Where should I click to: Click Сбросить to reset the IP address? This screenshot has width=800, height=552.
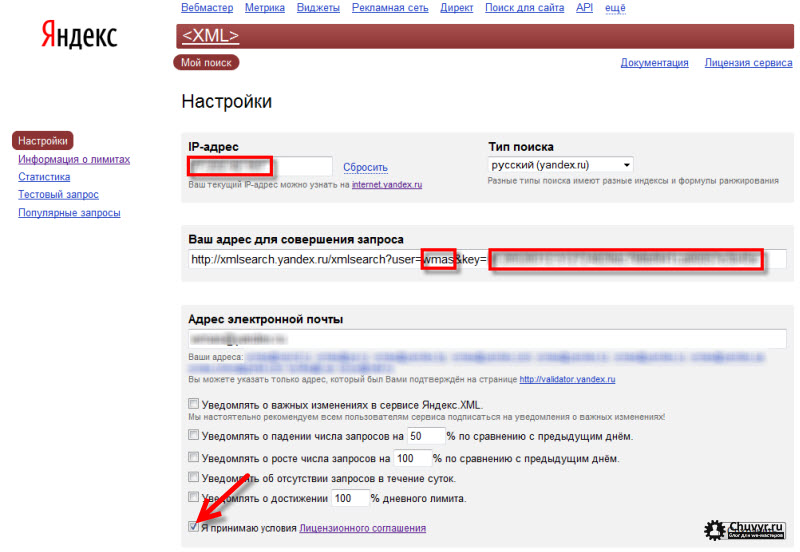click(x=365, y=167)
